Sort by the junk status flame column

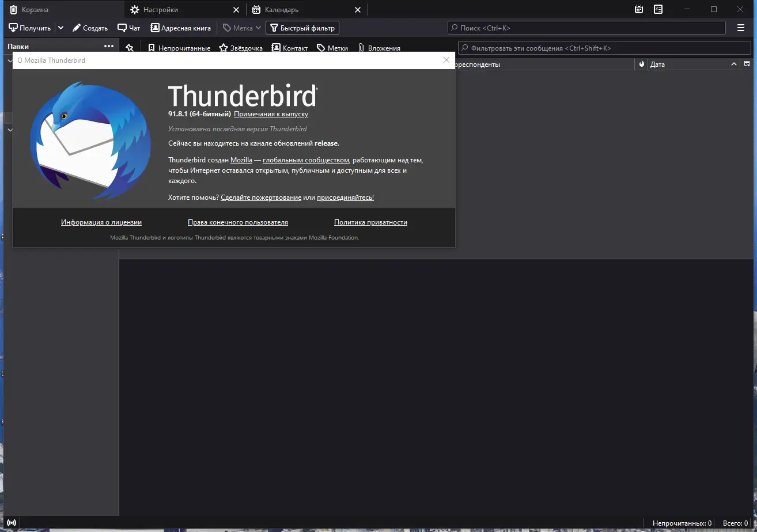642,64
